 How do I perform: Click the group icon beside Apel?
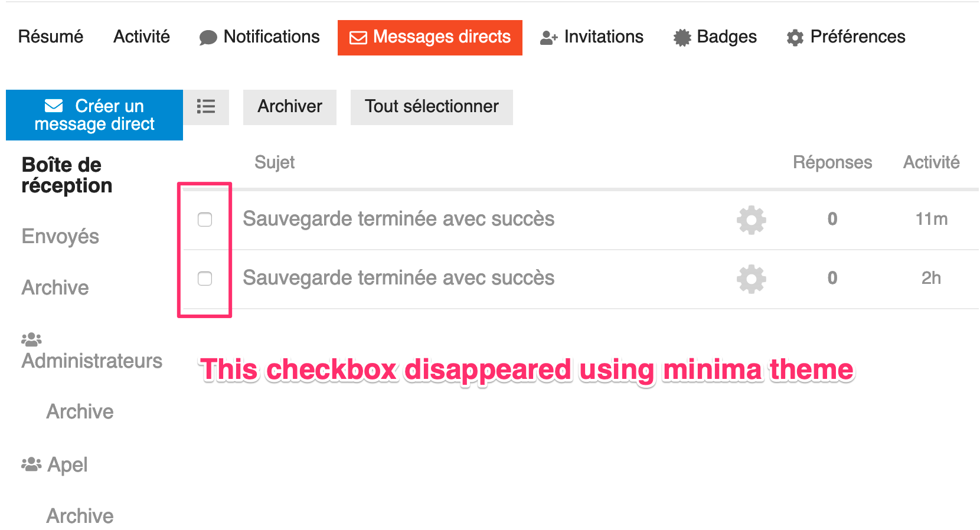pos(31,464)
